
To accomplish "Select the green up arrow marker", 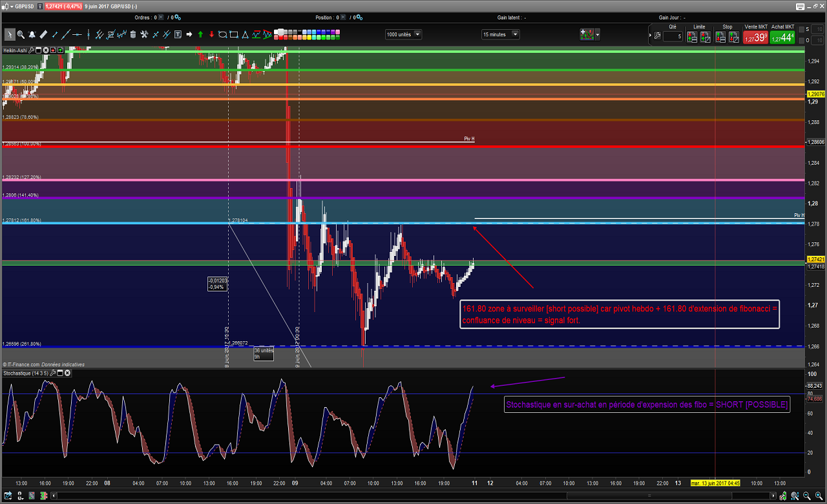I will 200,34.
